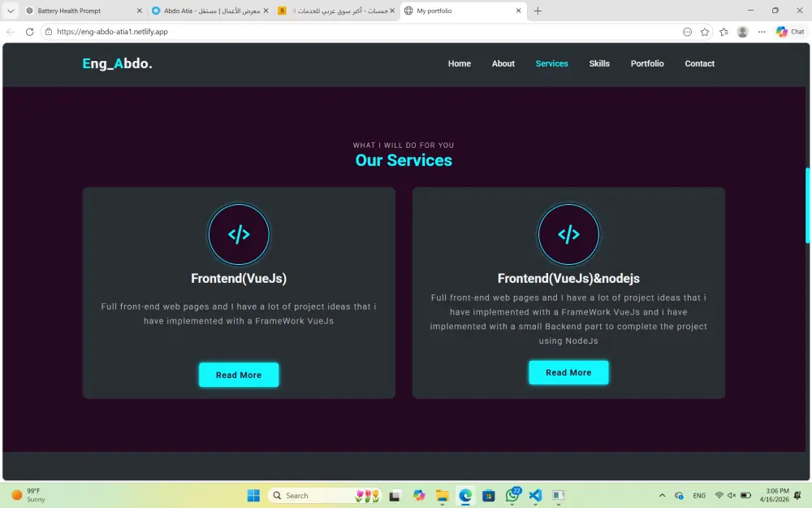The image size is (812, 508).
Task: Open the round icon left of the favorites star
Action: point(687,32)
